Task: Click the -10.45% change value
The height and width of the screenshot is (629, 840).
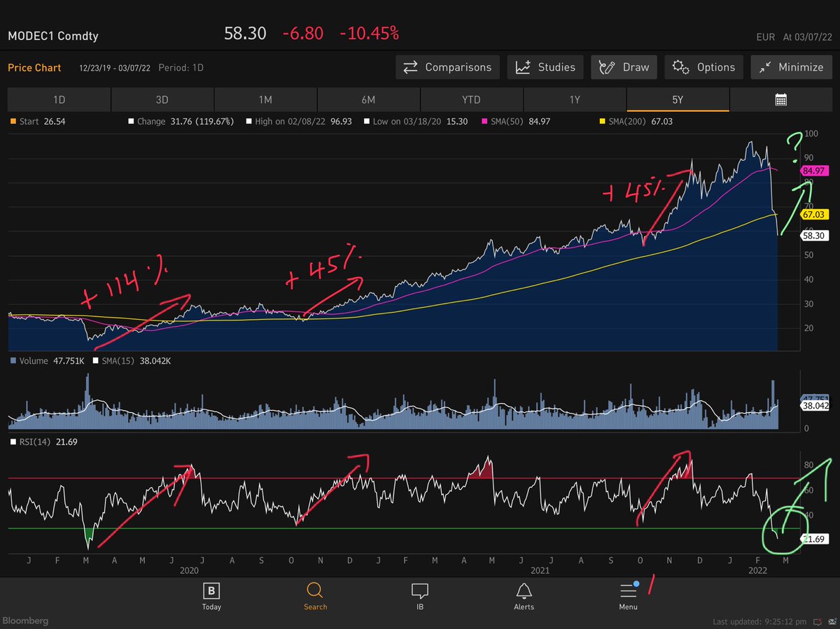Action: click(369, 33)
